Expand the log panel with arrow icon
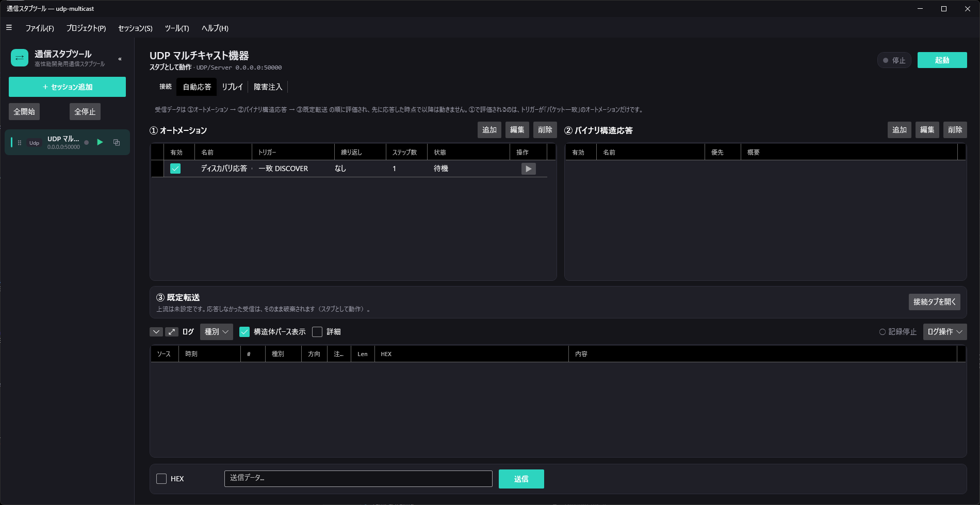The height and width of the screenshot is (505, 980). coord(172,332)
